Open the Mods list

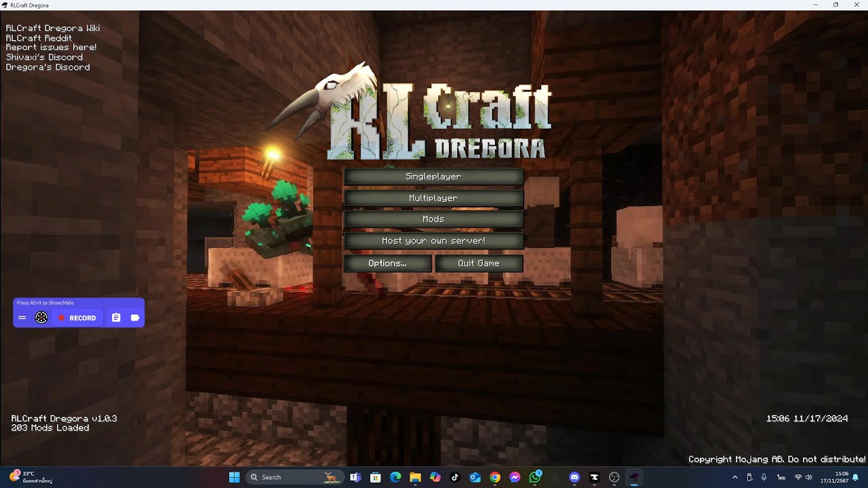[x=433, y=219]
